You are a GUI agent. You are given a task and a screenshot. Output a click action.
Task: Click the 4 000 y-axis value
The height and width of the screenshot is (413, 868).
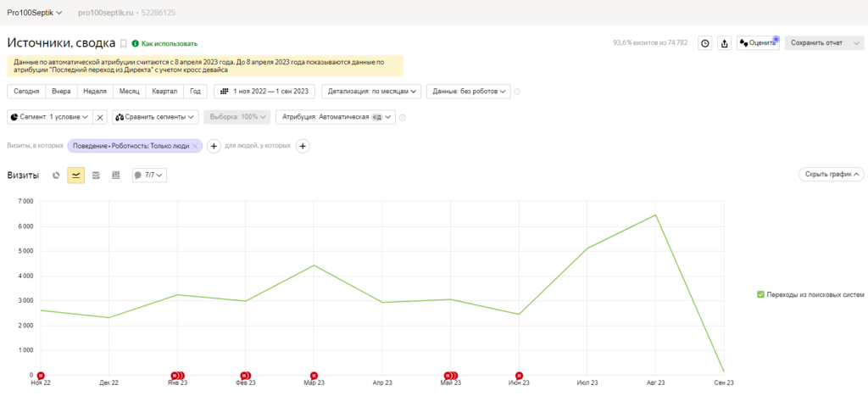25,276
